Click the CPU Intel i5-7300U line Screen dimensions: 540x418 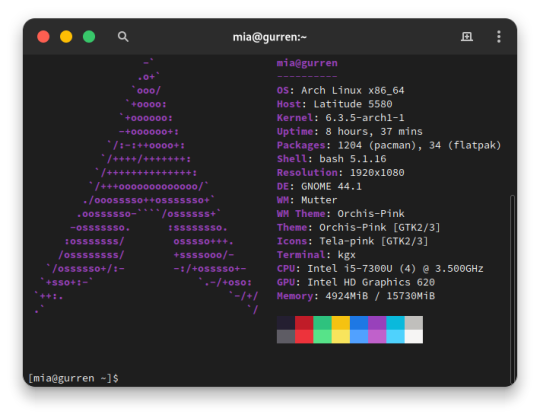coord(380,269)
